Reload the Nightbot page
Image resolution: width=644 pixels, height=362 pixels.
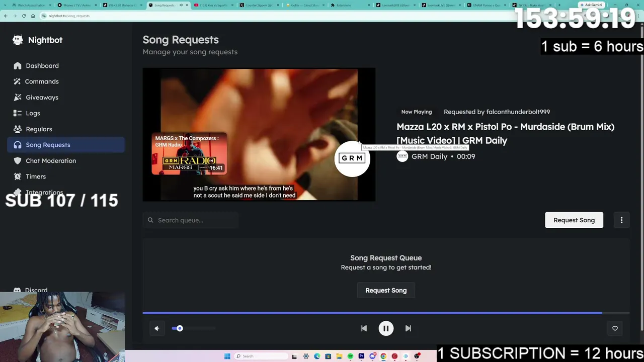(x=24, y=16)
